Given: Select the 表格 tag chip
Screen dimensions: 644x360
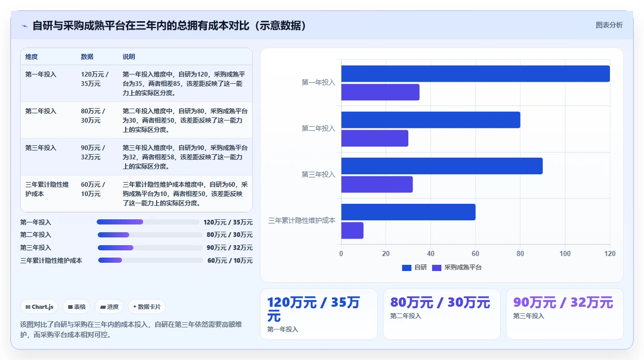Looking at the screenshot, I should 76,307.
